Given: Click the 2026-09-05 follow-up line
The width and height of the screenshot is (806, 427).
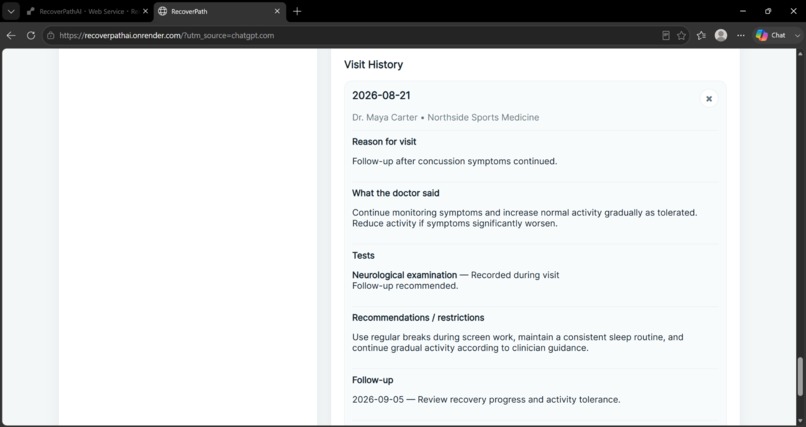Looking at the screenshot, I should click(x=486, y=400).
